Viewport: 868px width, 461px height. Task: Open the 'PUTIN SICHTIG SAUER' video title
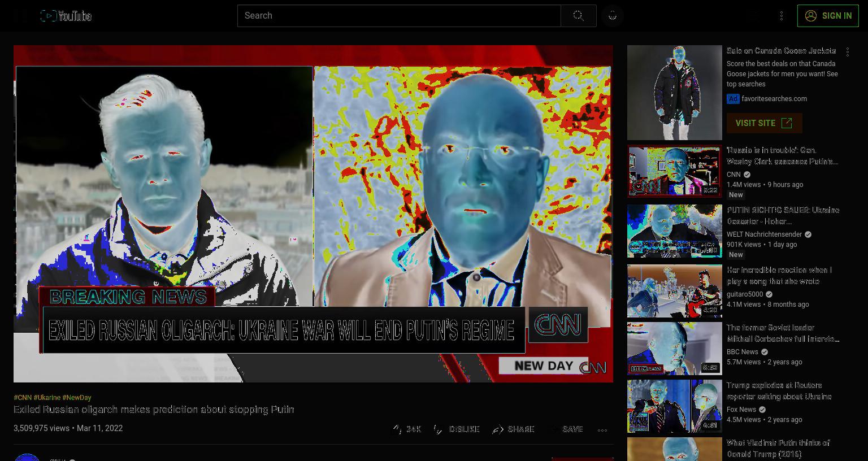coord(783,216)
